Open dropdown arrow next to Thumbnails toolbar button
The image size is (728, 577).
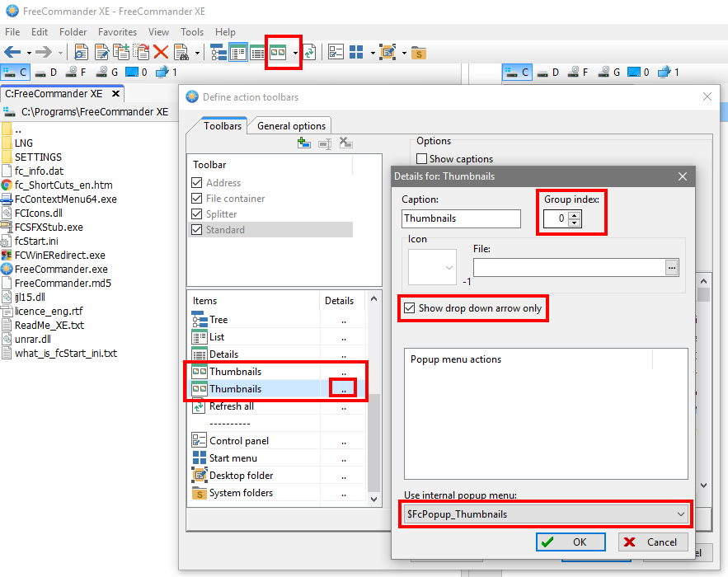tap(295, 53)
